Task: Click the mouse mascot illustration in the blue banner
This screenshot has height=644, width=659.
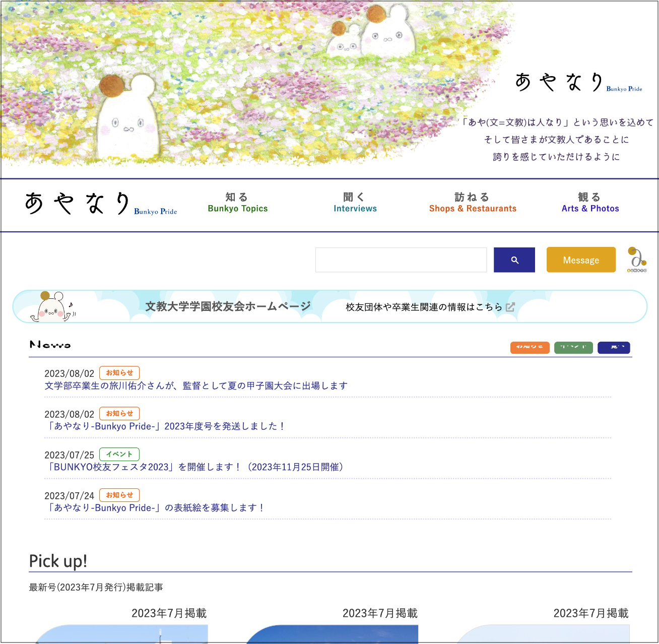Action: [50, 307]
